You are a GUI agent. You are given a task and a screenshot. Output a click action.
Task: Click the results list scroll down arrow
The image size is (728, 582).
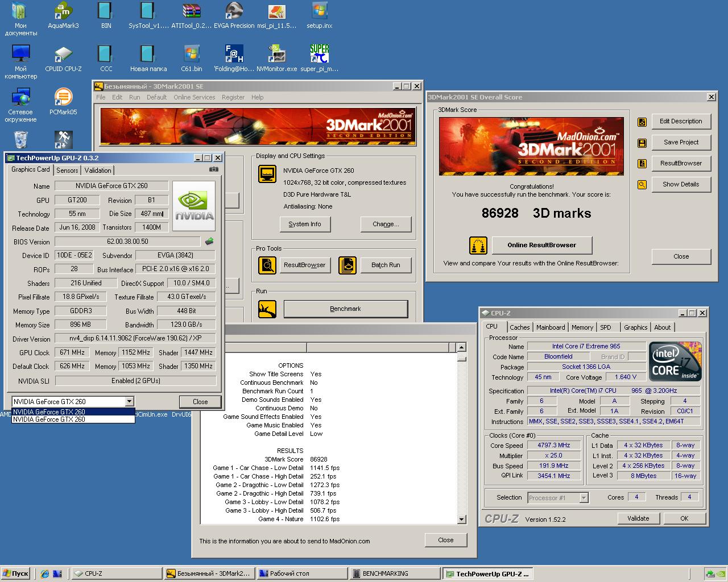click(461, 519)
